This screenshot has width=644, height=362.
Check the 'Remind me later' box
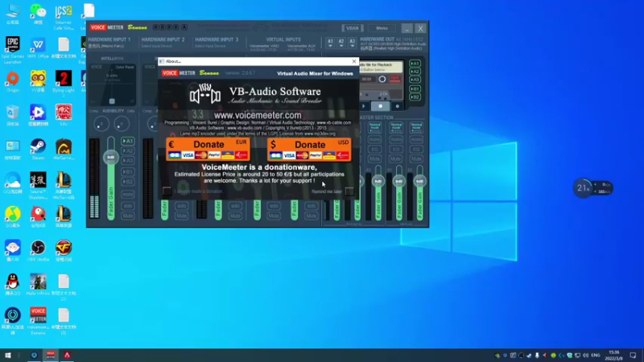(x=349, y=191)
